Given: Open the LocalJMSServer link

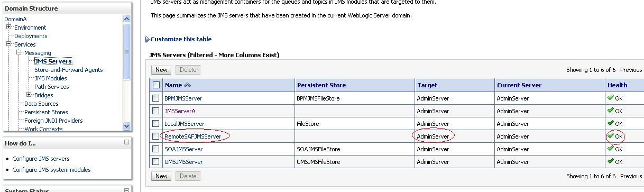Looking at the screenshot, I should 185,124.
